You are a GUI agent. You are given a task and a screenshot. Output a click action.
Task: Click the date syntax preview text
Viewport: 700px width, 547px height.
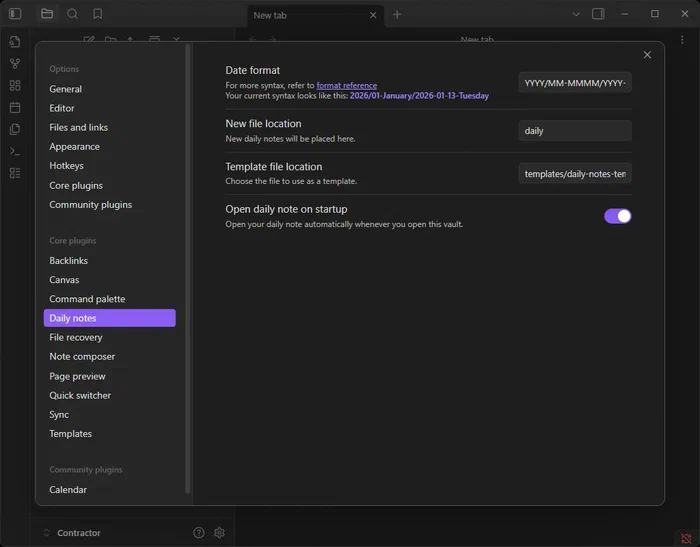(419, 96)
